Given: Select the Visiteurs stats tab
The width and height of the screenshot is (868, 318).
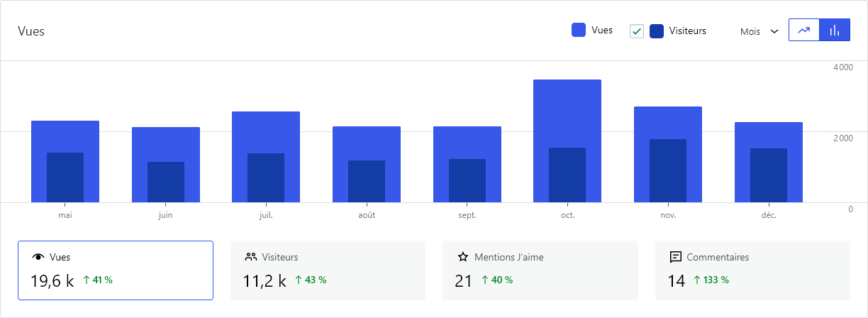Looking at the screenshot, I should coord(328,270).
